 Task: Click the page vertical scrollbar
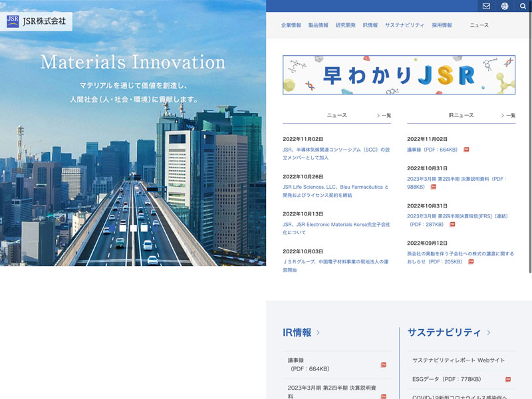click(x=529, y=133)
